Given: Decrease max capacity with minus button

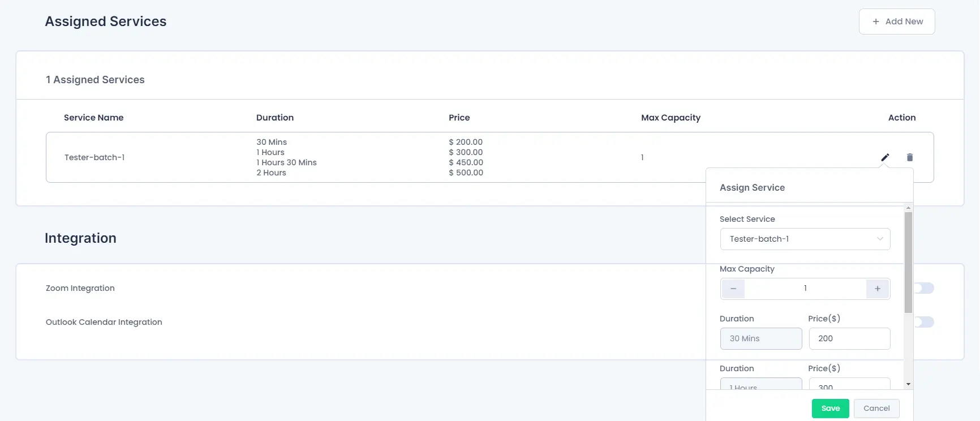Looking at the screenshot, I should [733, 289].
